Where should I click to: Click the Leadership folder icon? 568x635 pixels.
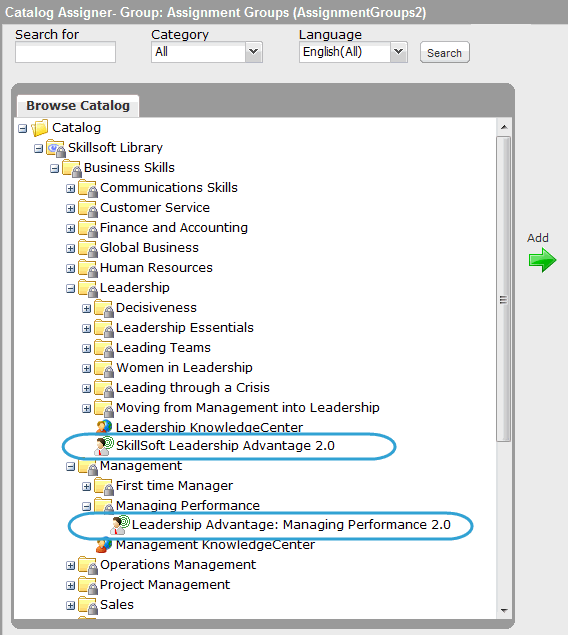pyautogui.click(x=87, y=288)
